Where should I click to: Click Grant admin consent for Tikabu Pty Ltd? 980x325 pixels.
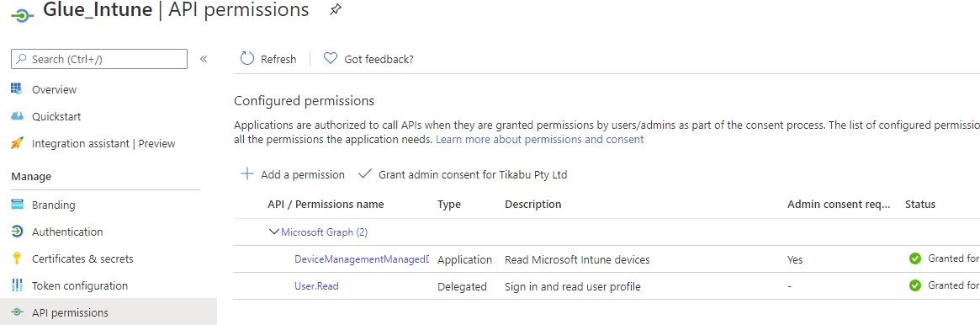click(x=473, y=174)
